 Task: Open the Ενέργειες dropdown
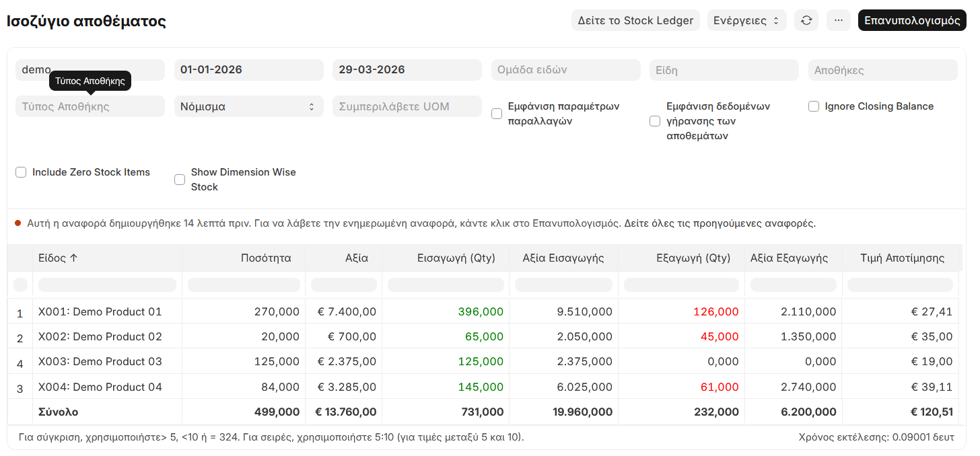click(746, 20)
